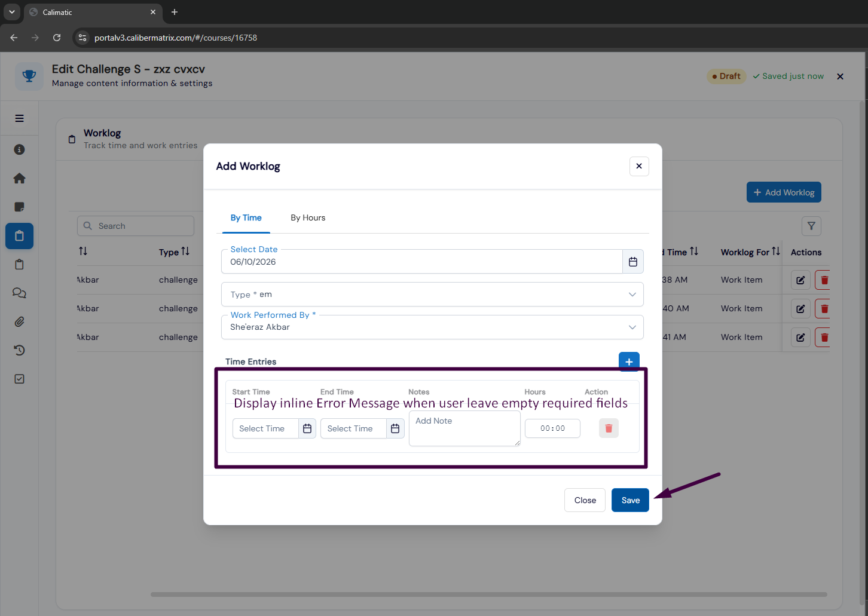868x616 pixels.
Task: Open the second clipboard icon in sidebar
Action: point(19,264)
